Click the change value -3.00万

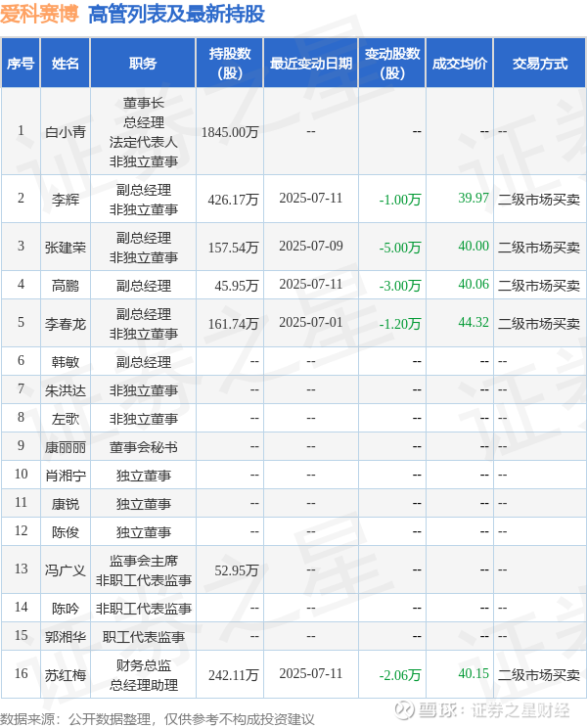click(400, 286)
